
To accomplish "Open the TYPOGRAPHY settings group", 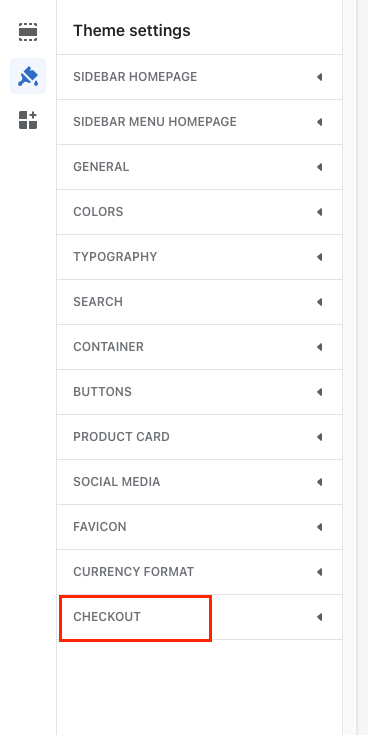I will tap(199, 257).
